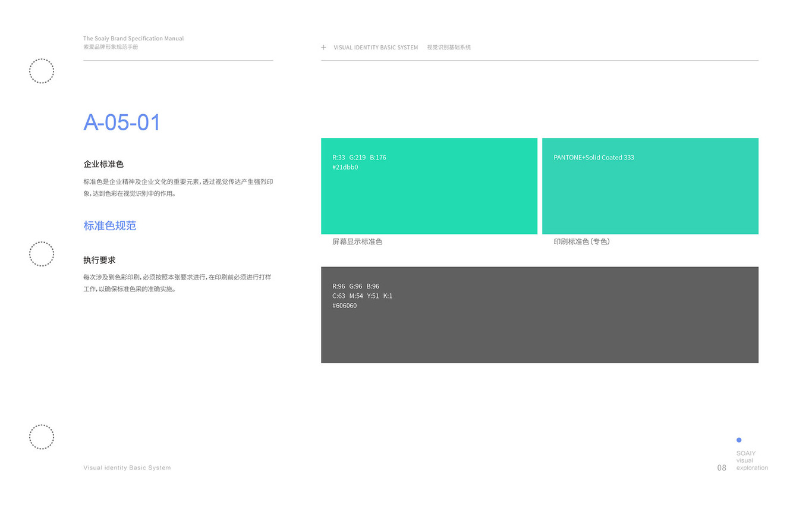This screenshot has width=812, height=508.
Task: Click the R:96 G:96 B:96 text
Action: click(x=355, y=286)
